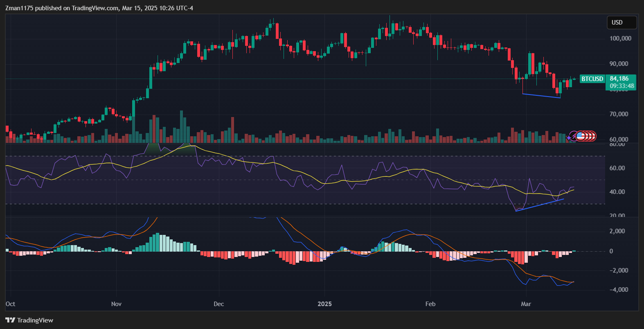Image resolution: width=644 pixels, height=329 pixels.
Task: Open the rightmost stacked US flag event
Action: [x=594, y=136]
